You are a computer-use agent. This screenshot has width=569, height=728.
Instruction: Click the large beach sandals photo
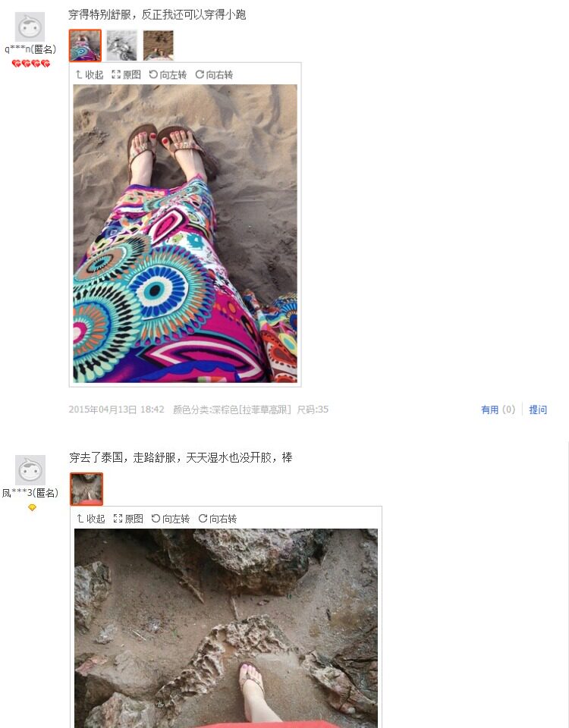point(185,234)
